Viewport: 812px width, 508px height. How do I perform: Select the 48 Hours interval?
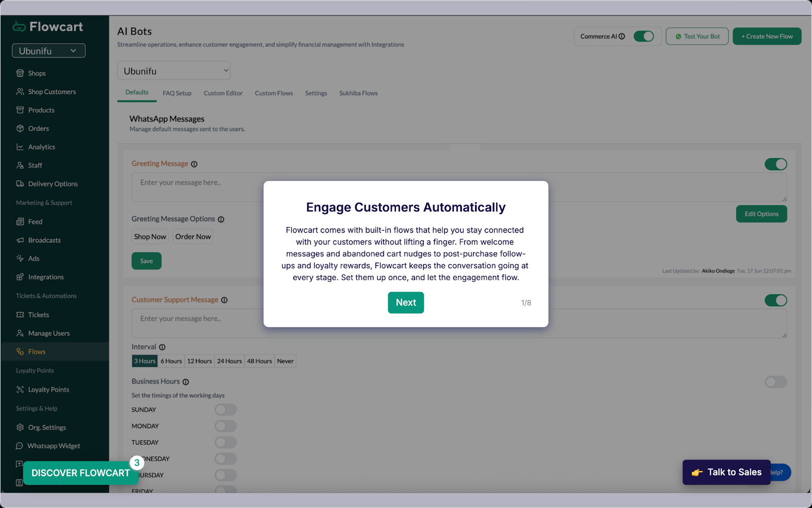(259, 361)
